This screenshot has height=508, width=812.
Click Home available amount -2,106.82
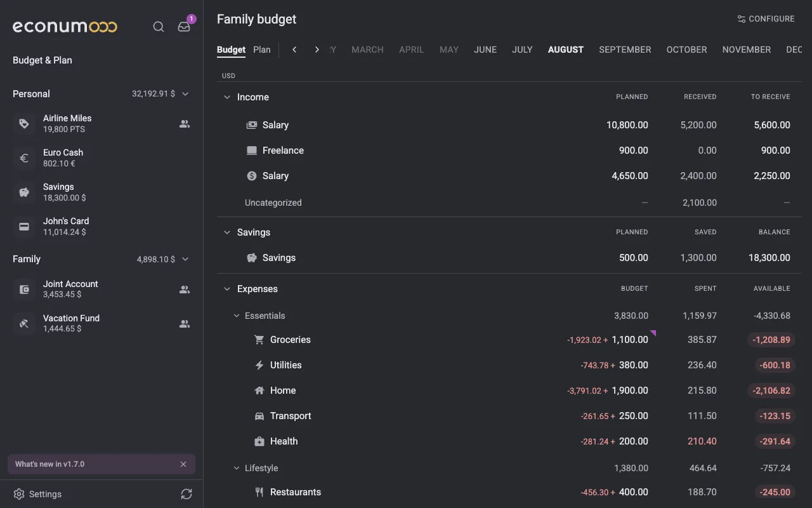point(771,391)
